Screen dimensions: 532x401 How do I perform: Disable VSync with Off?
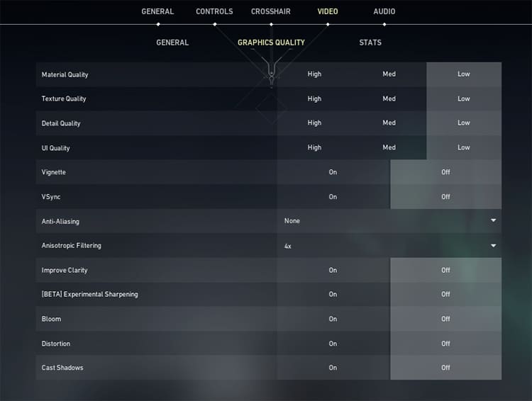pos(446,197)
